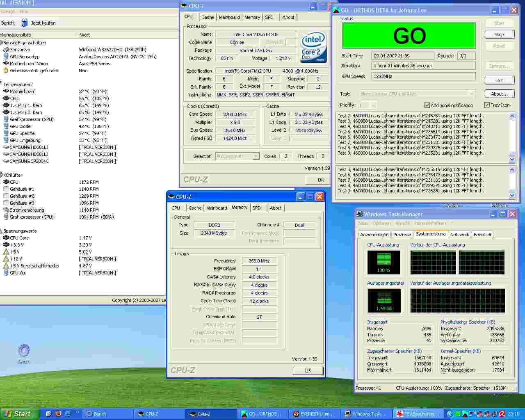Open Anwendungen tab in Task Manager

pos(374,235)
